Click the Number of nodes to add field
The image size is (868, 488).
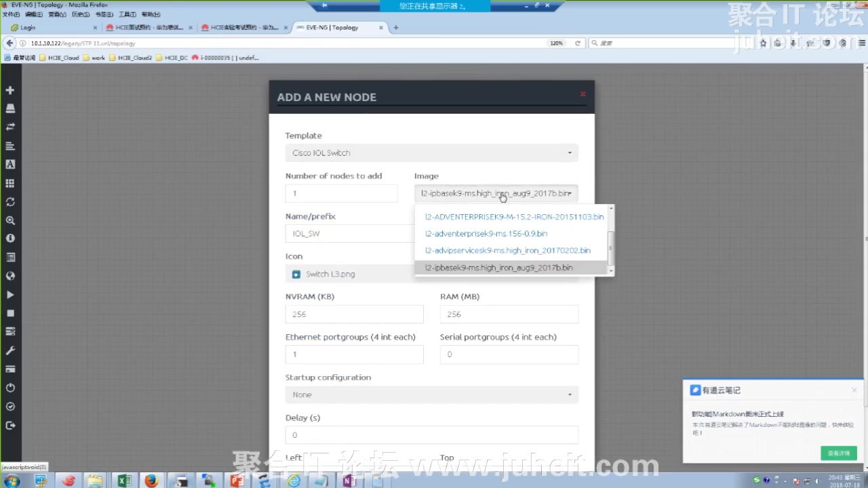coord(342,193)
